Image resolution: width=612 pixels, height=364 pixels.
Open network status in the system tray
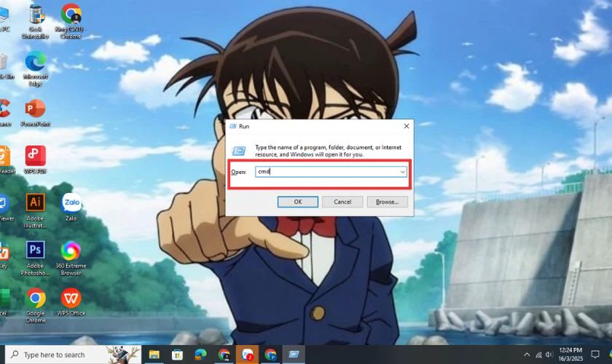pos(538,355)
